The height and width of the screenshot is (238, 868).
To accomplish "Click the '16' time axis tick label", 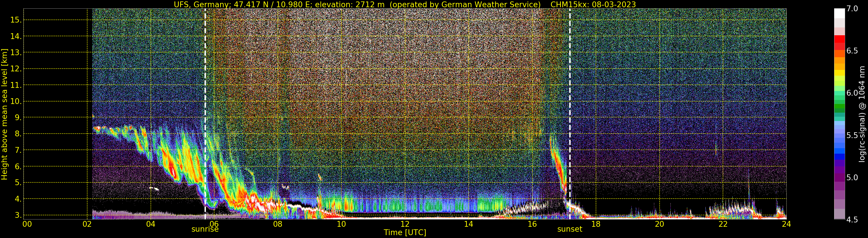I will [532, 224].
